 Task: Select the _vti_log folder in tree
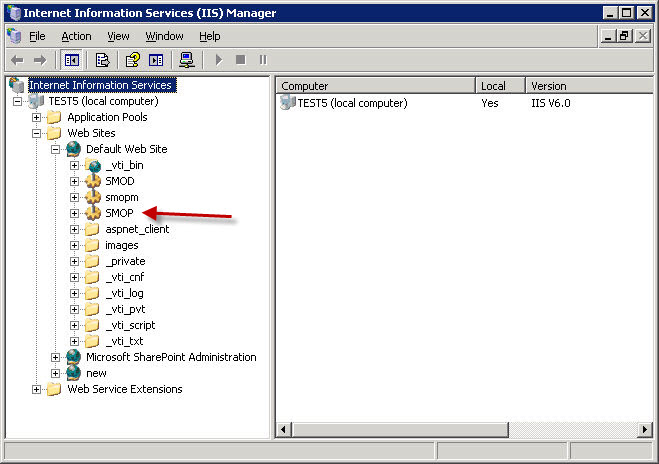point(124,293)
